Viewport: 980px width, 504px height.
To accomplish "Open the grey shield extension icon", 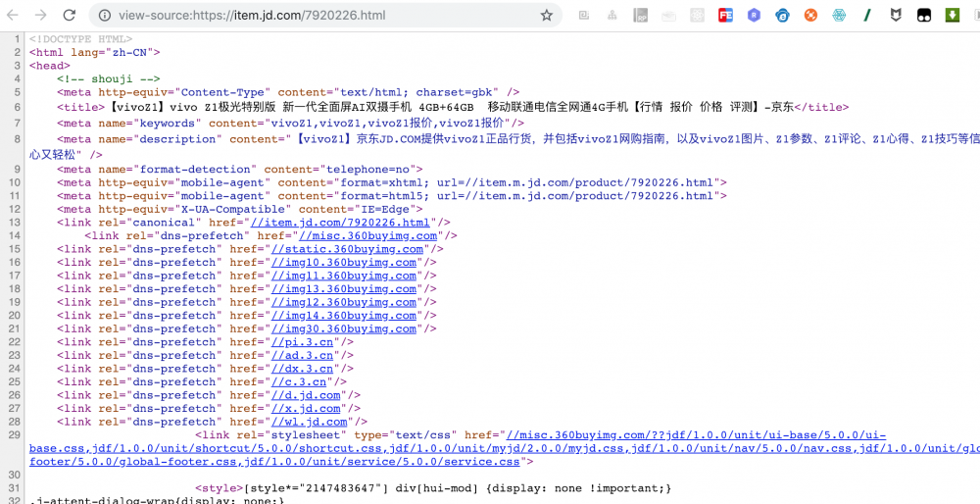I will [x=896, y=15].
